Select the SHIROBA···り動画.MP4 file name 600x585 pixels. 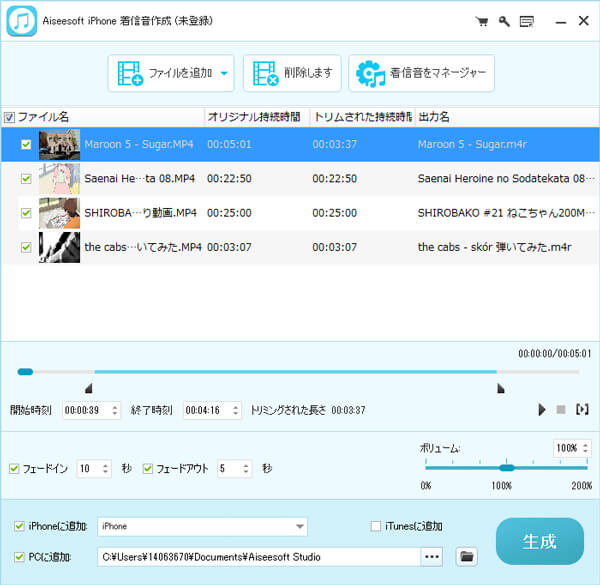coord(140,213)
